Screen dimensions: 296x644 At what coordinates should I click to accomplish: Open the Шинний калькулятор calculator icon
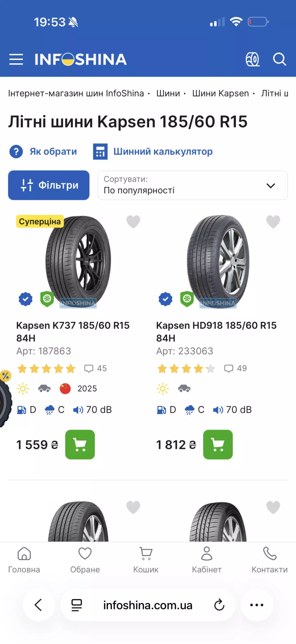(x=100, y=151)
